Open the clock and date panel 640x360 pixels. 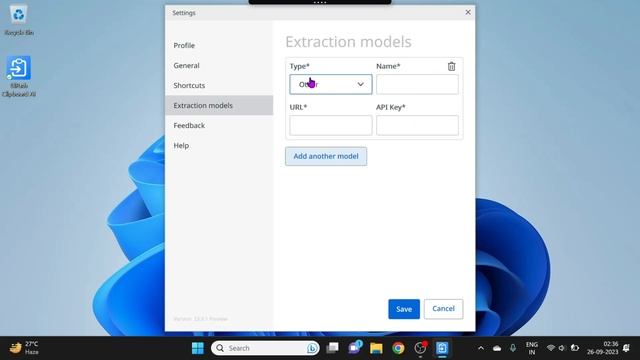tap(602, 348)
